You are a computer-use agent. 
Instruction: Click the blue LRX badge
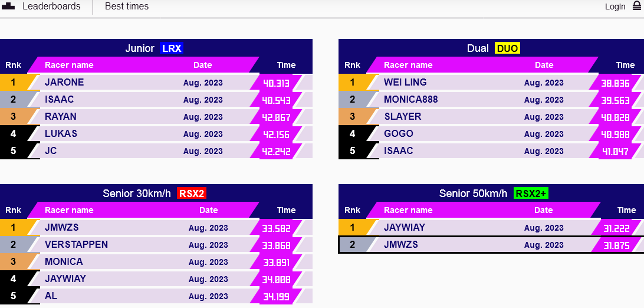click(x=172, y=48)
